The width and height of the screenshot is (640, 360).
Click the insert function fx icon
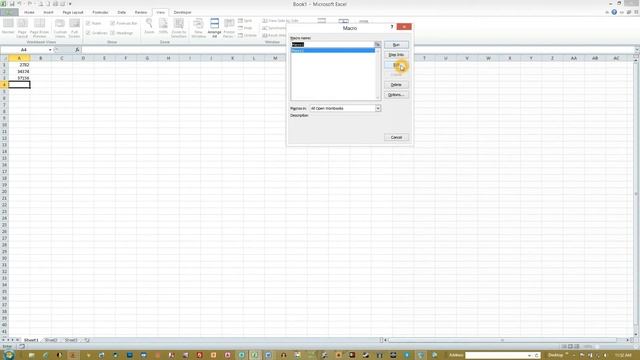click(x=77, y=50)
